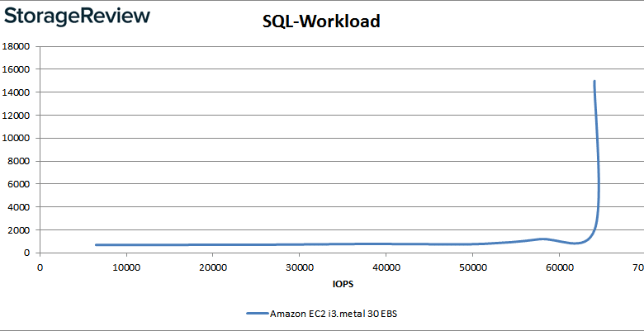The width and height of the screenshot is (644, 331).
Task: Click the IOPS axis title
Action: tap(343, 284)
